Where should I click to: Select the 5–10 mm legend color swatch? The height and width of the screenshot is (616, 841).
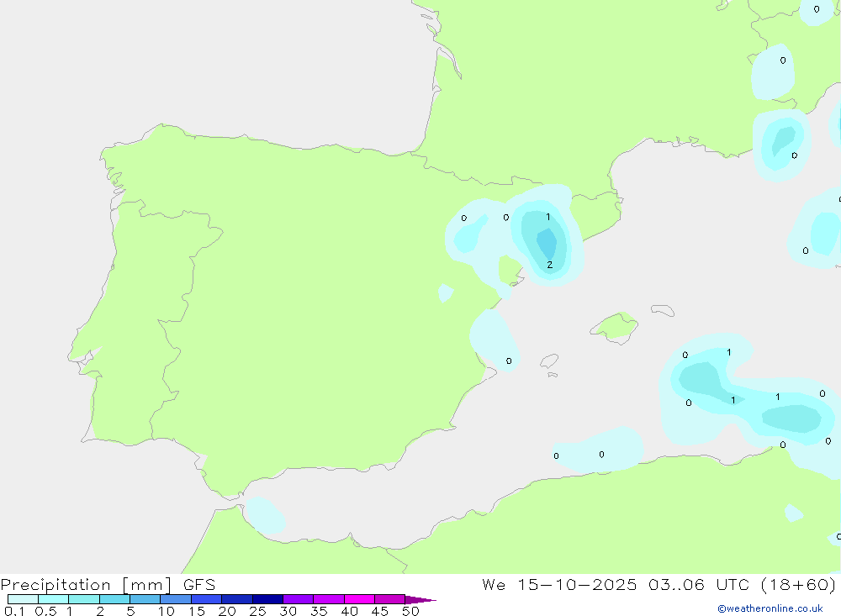(145, 599)
